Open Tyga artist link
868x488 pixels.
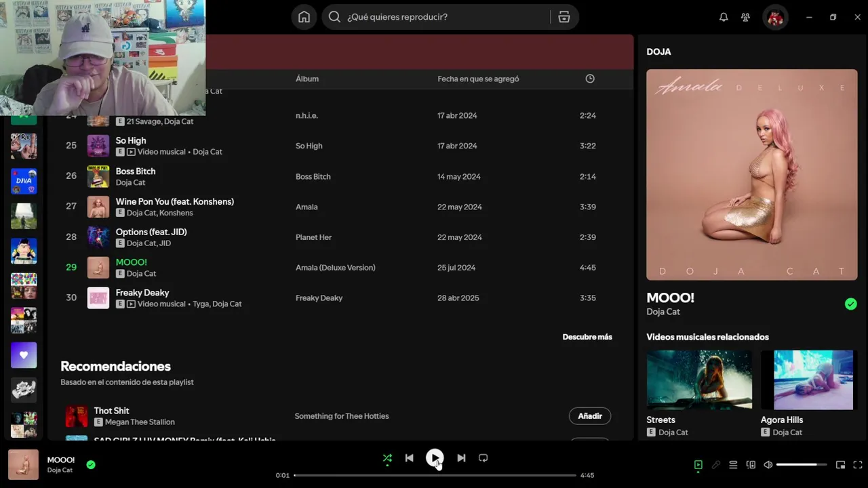click(200, 304)
